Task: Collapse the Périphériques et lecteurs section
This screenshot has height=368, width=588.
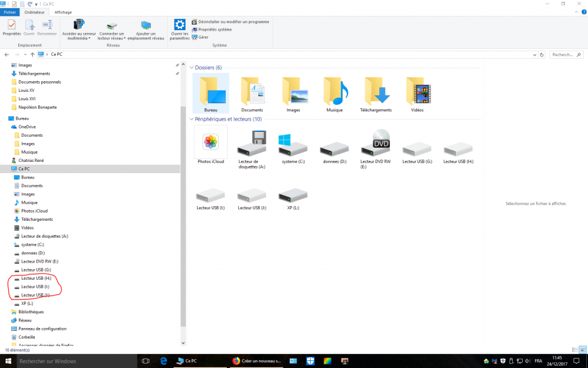Action: pos(192,119)
